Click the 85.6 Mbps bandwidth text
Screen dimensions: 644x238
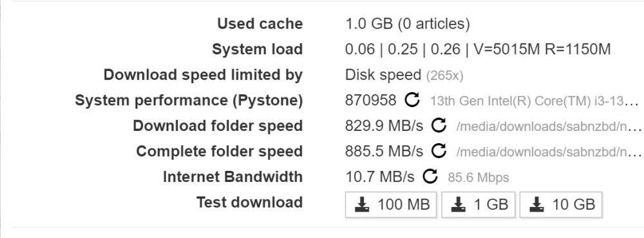point(478,177)
